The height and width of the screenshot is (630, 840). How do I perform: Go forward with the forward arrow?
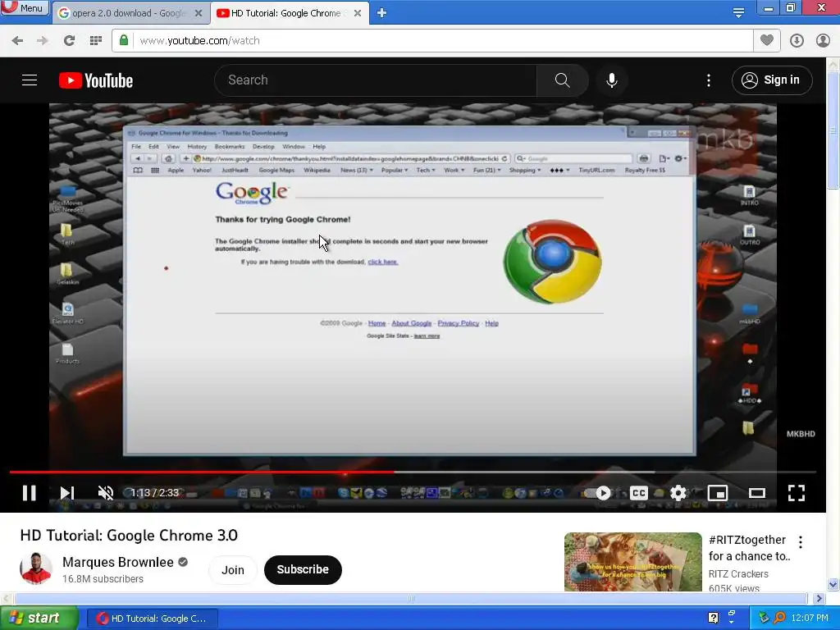coord(43,41)
